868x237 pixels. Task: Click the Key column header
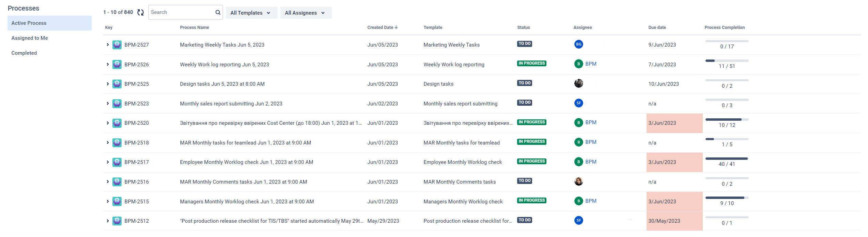point(109,28)
